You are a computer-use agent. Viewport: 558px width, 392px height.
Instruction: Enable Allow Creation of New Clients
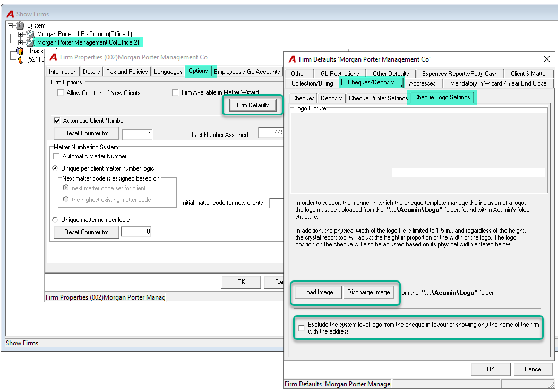61,93
